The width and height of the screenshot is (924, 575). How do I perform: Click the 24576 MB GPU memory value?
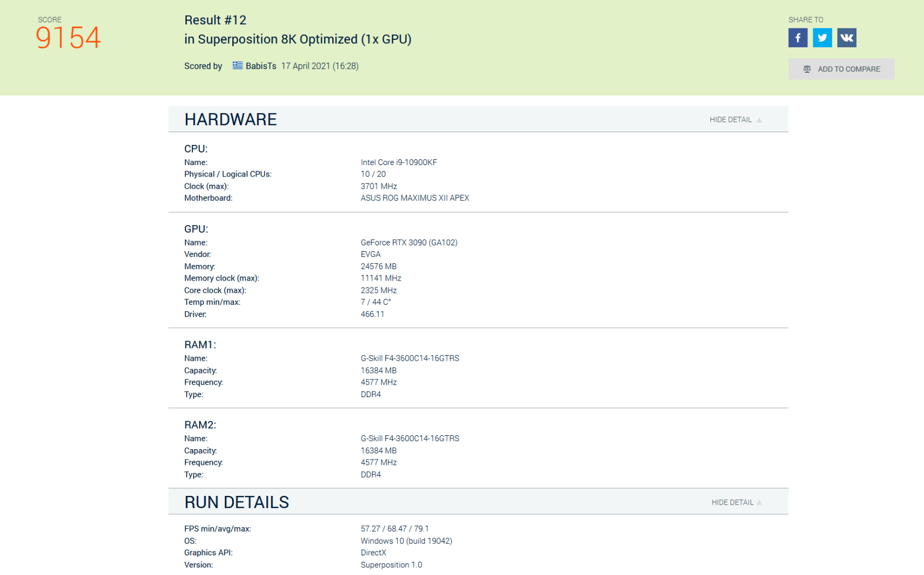tap(379, 266)
